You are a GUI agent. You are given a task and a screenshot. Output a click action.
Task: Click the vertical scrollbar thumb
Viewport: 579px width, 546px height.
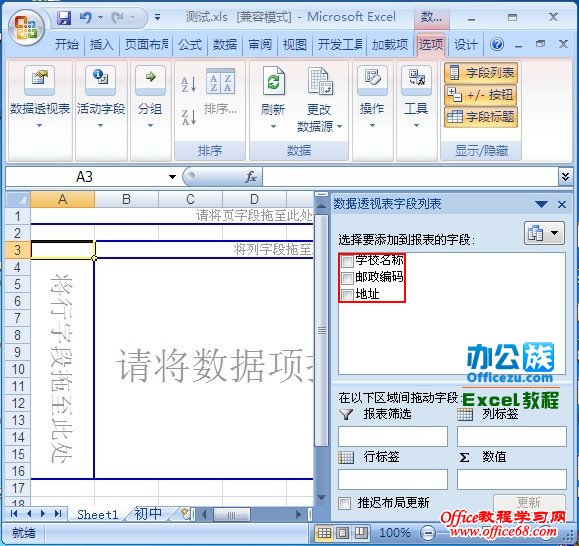[322, 331]
